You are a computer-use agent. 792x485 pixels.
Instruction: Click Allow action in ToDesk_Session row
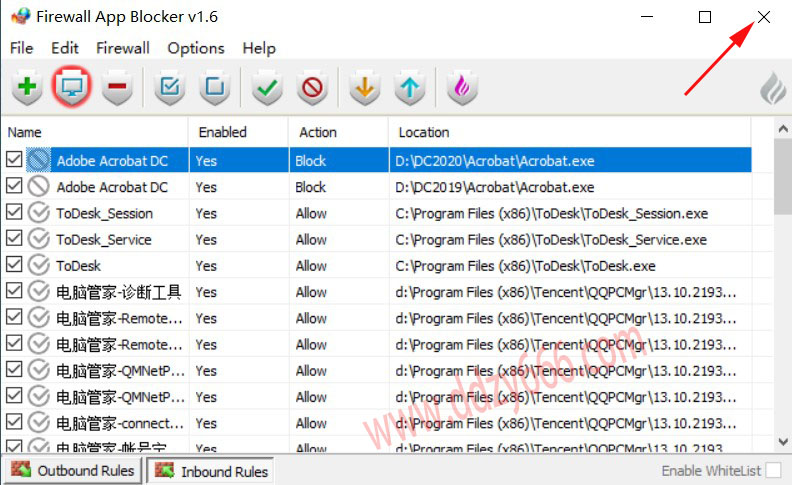coord(311,213)
